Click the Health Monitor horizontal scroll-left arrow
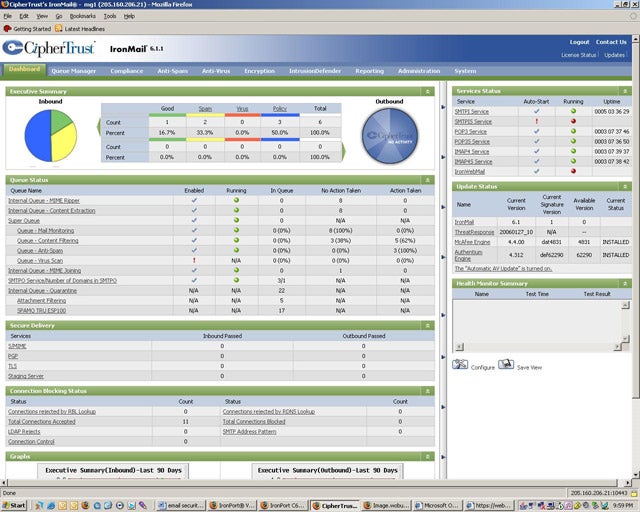 pyautogui.click(x=460, y=347)
